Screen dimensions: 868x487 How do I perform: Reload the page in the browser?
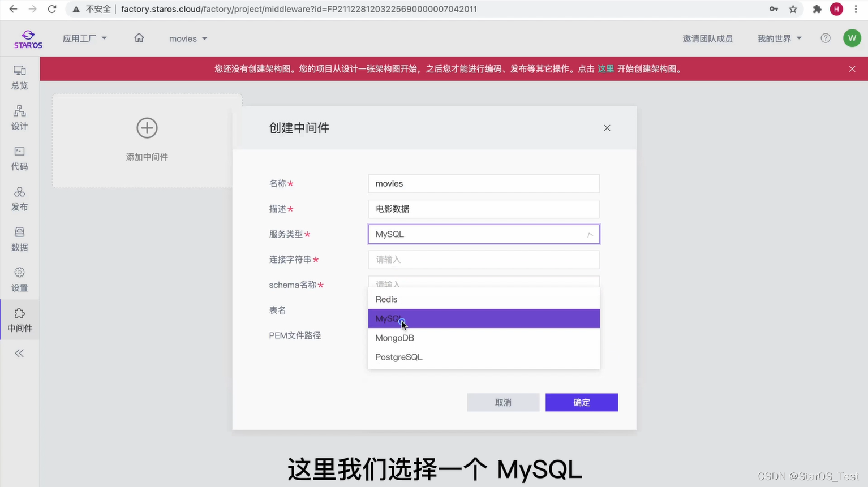[51, 9]
